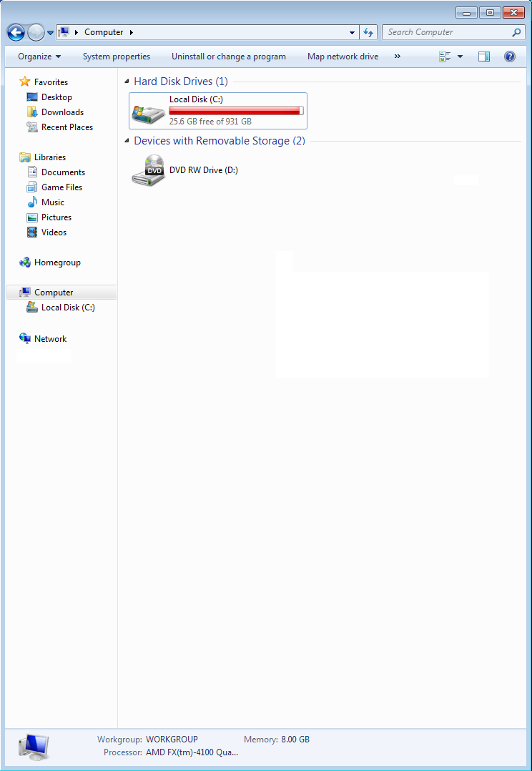Open Help with the question icon
Screen dimensions: 532x771
click(x=510, y=57)
